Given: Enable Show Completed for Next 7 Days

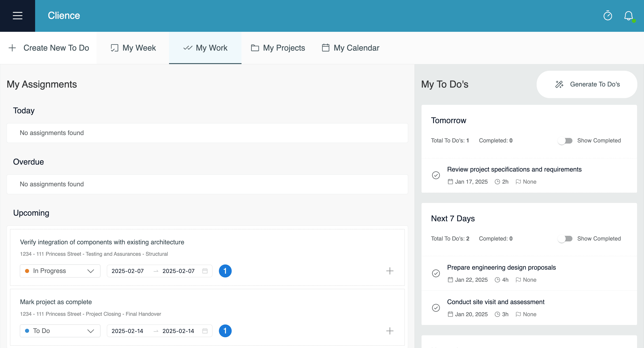Looking at the screenshot, I should tap(565, 238).
